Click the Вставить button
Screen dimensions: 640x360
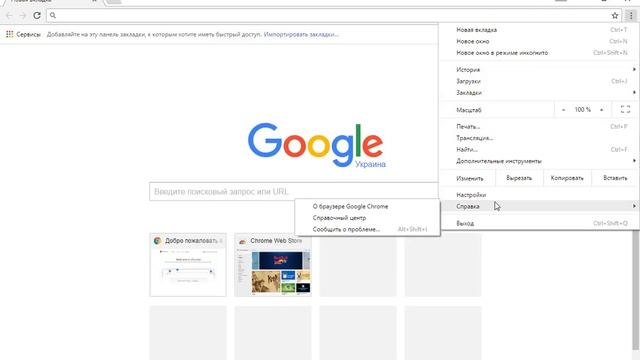pos(615,178)
